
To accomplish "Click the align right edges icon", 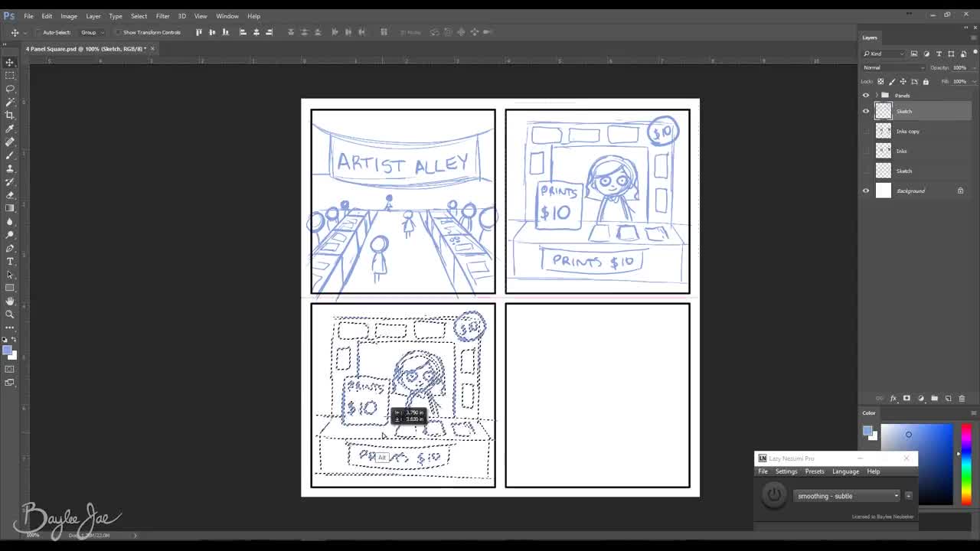I will pyautogui.click(x=269, y=32).
